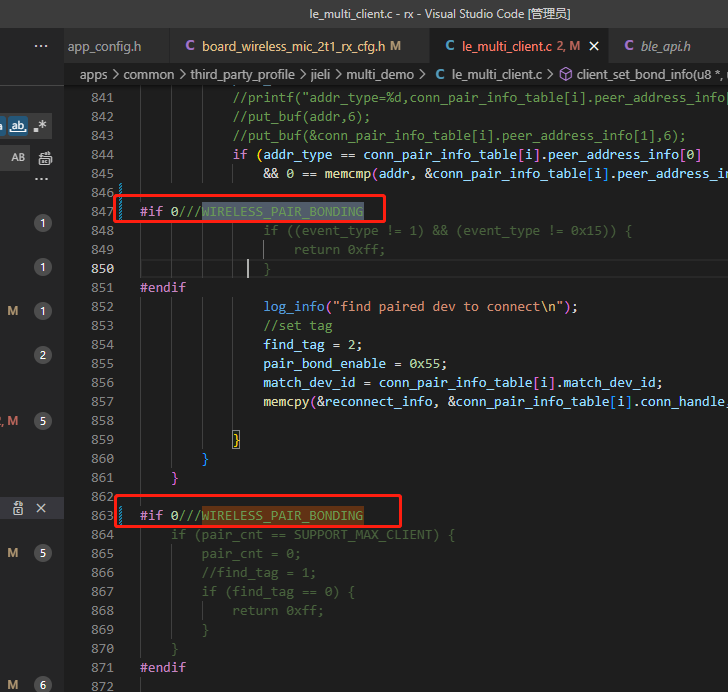Click the event_type condition on line 848
This screenshot has height=692, width=728.
coord(448,231)
